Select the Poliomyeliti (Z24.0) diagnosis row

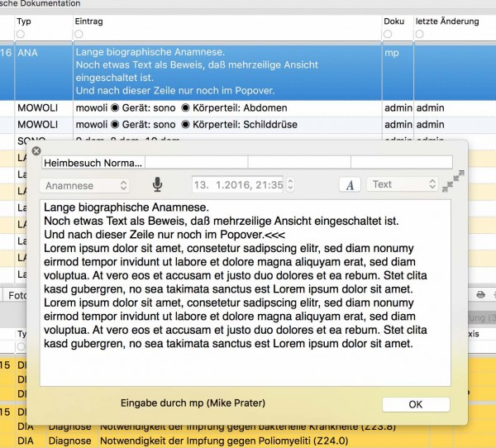[248, 441]
